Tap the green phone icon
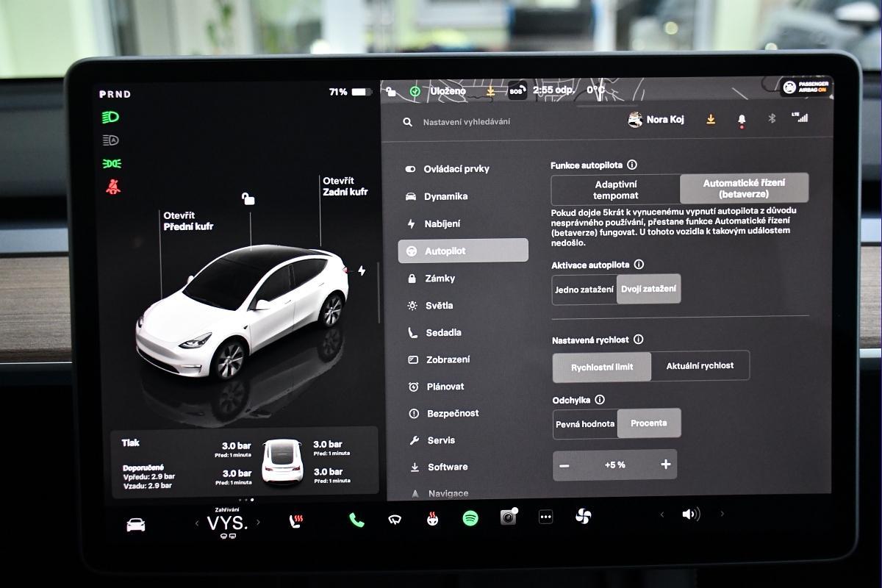This screenshot has width=882, height=588. point(356,520)
